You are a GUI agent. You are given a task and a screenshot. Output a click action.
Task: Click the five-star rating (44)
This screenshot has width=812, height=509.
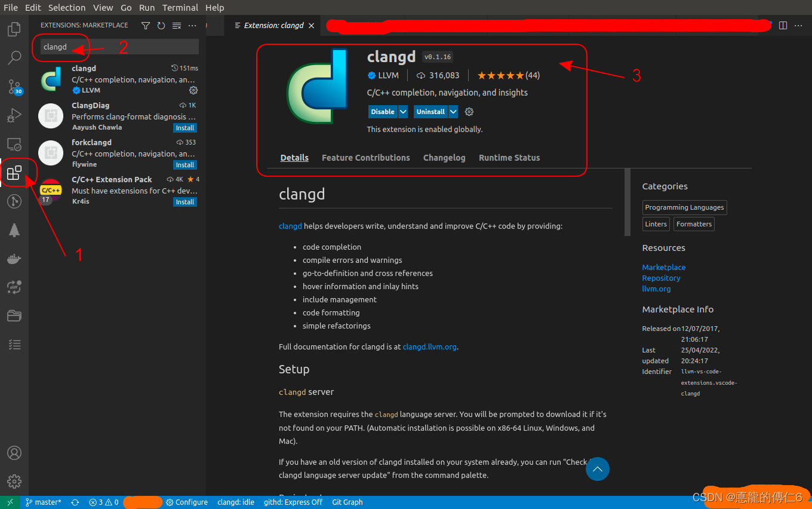509,75
